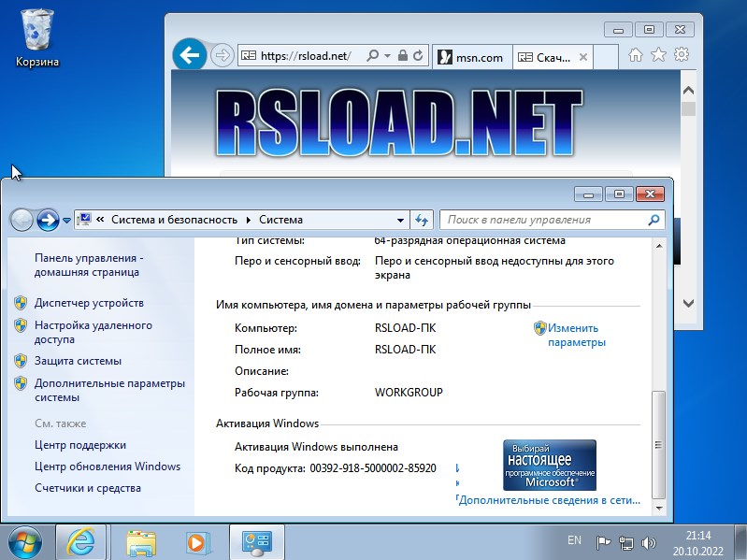Open Защита системы
747x560 pixels.
click(x=78, y=361)
